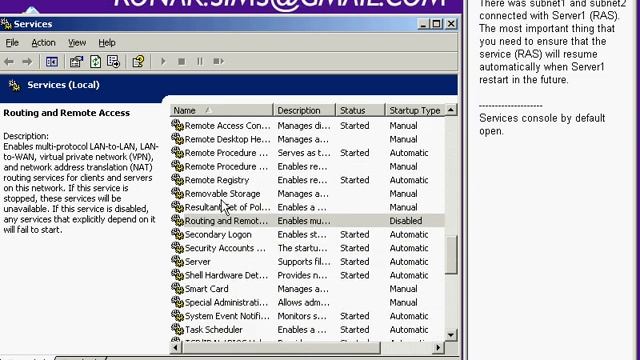Click the horizontal scrollbar right arrow
640x360 pixels.
(x=438, y=348)
